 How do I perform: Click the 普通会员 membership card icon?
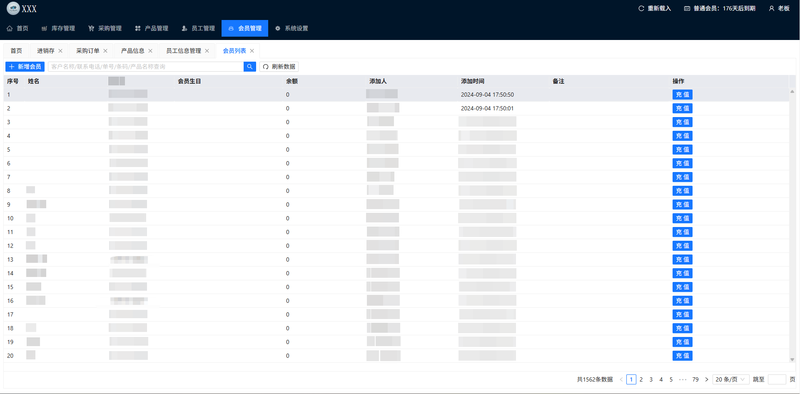[x=687, y=9]
